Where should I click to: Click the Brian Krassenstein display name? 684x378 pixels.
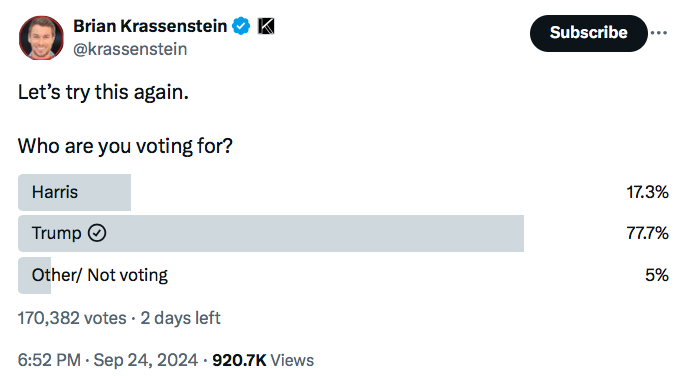tap(150, 26)
